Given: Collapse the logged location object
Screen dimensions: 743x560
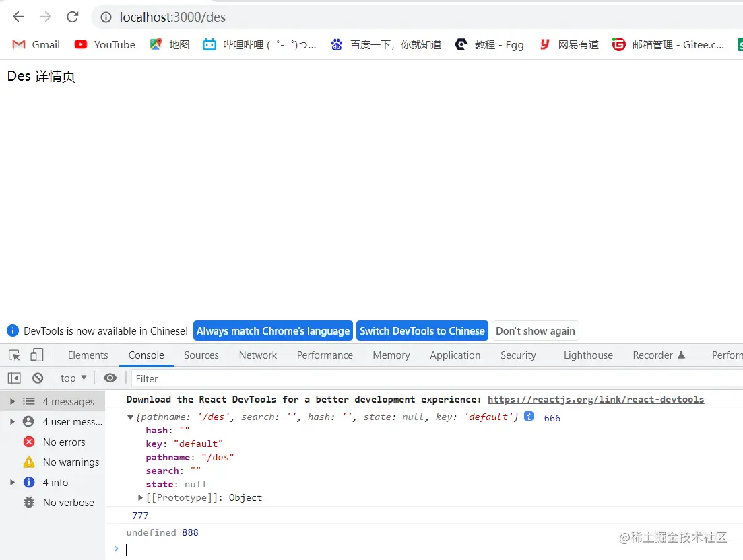Looking at the screenshot, I should pyautogui.click(x=130, y=417).
